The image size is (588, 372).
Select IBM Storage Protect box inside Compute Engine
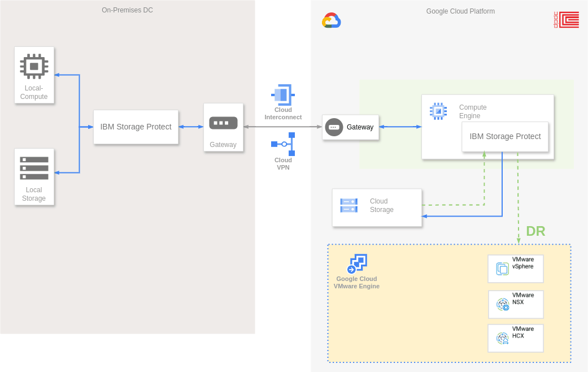(505, 137)
